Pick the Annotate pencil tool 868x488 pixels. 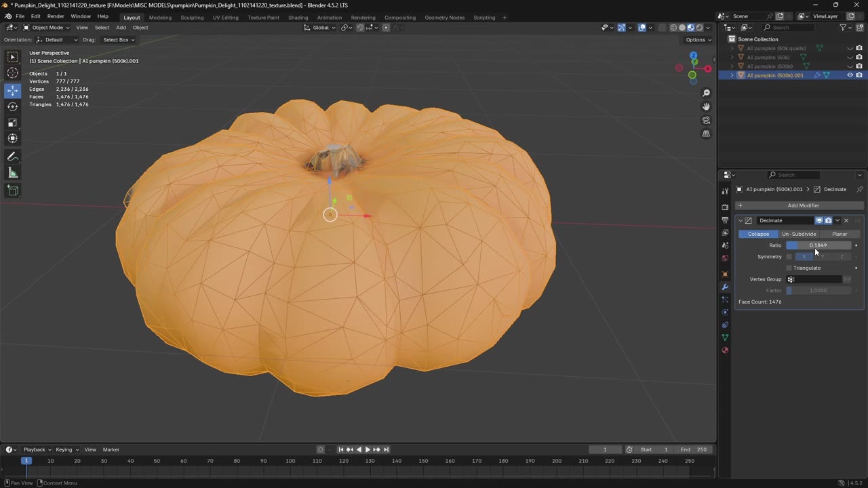12,157
